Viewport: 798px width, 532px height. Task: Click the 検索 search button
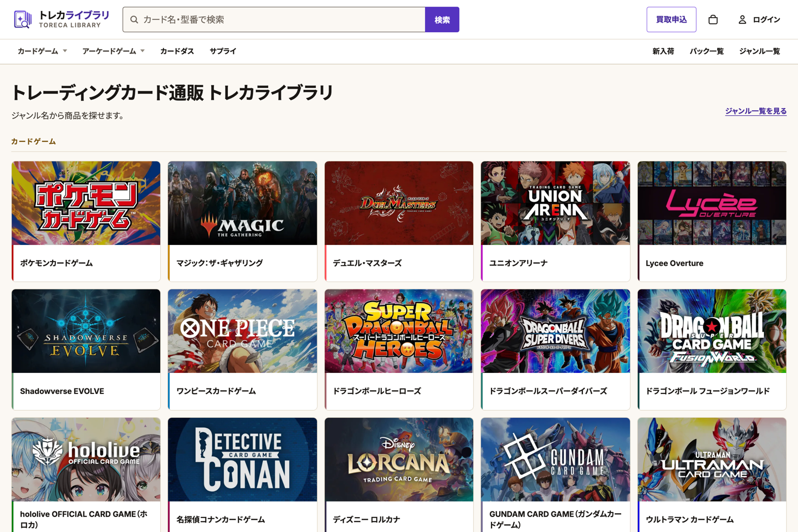(x=442, y=19)
